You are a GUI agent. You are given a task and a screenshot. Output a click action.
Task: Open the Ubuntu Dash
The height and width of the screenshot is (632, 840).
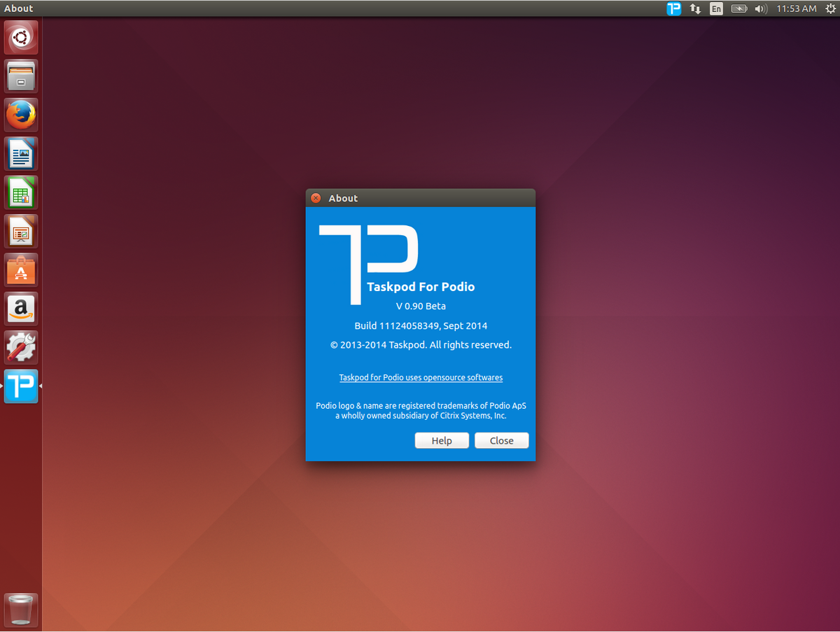click(20, 37)
